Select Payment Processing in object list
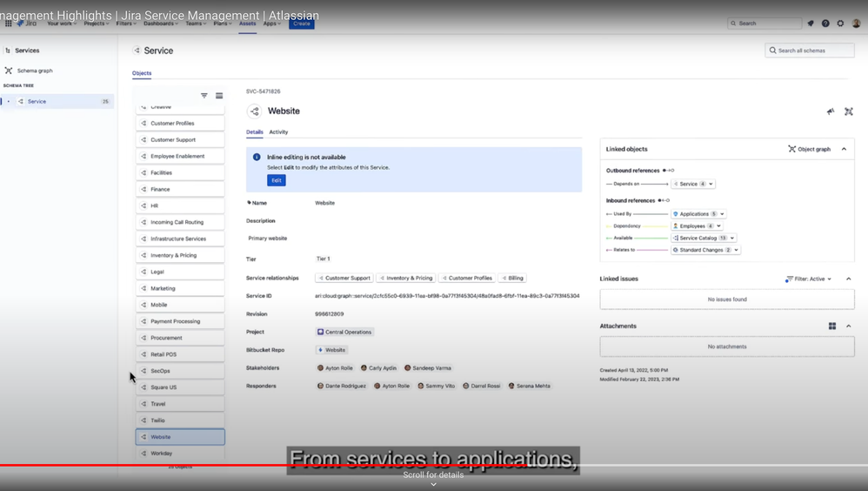The height and width of the screenshot is (491, 868). click(x=180, y=321)
